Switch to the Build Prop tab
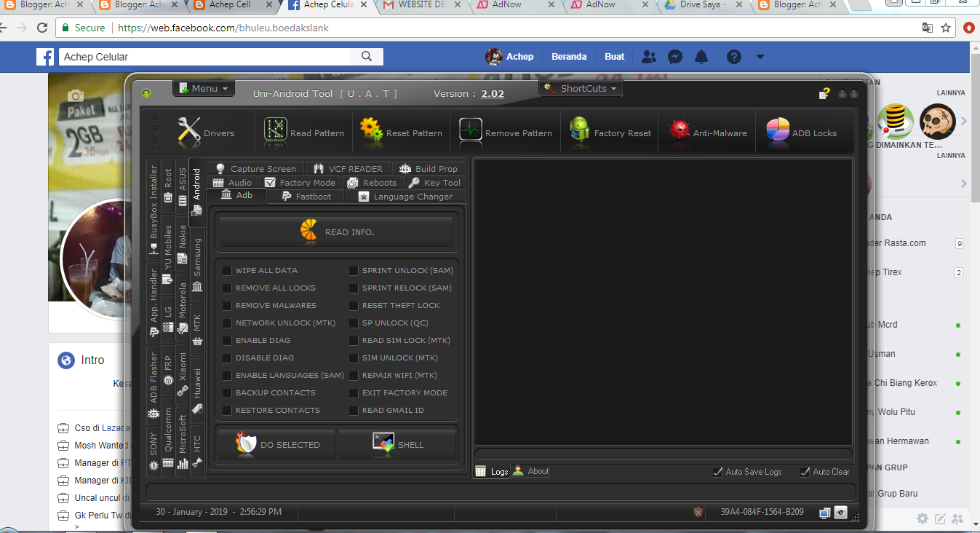 [x=428, y=169]
